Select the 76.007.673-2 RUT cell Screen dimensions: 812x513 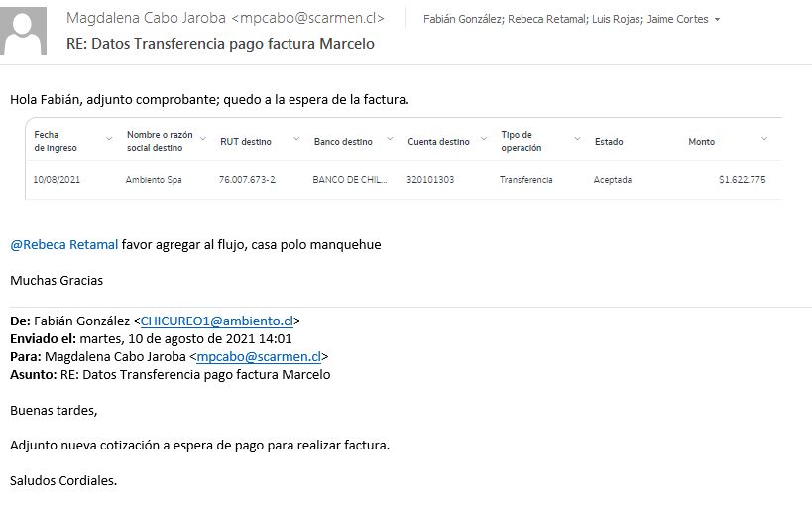(247, 180)
